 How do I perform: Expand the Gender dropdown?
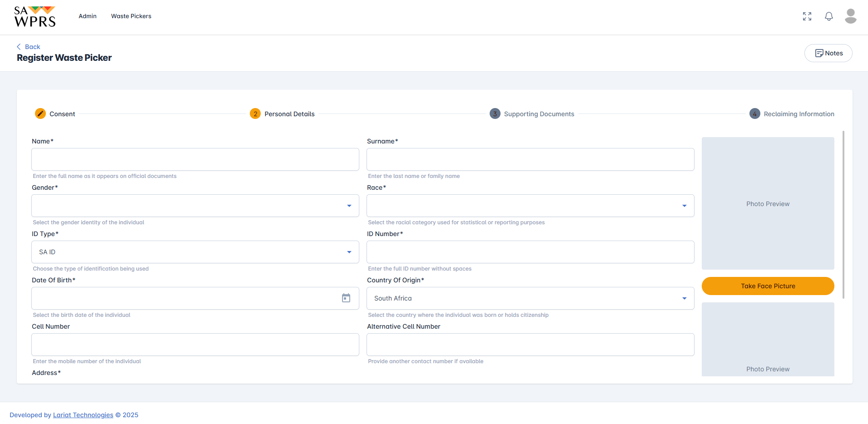click(x=195, y=206)
